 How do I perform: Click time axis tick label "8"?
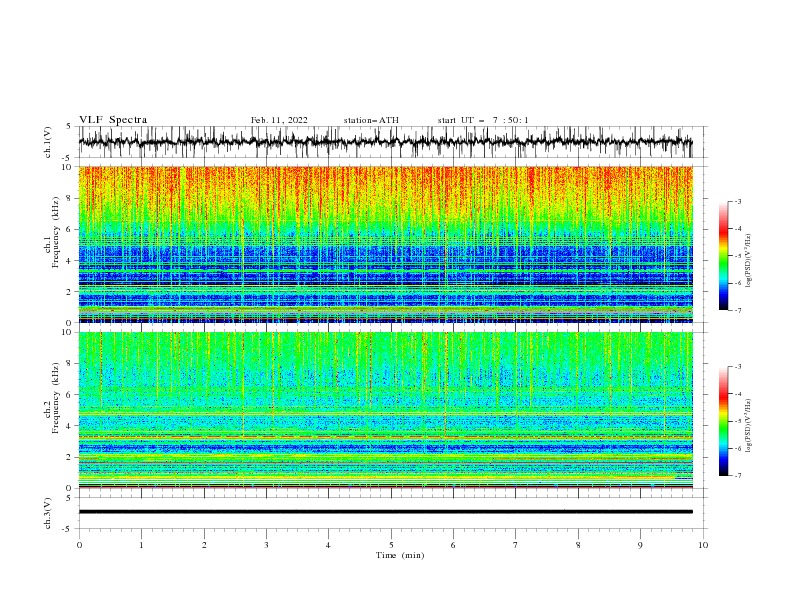(x=578, y=545)
